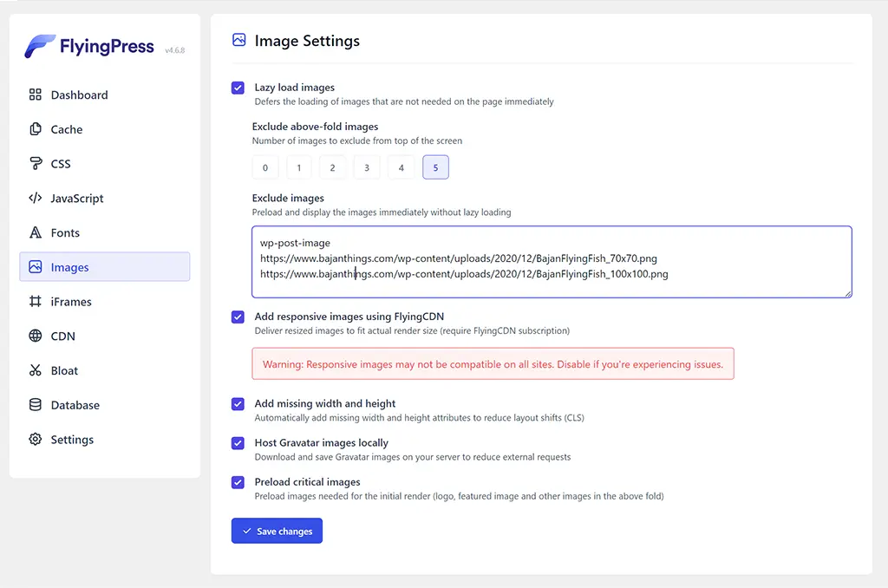Viewport: 888px width, 588px height.
Task: Click the Images picture icon in sidebar
Action: [x=35, y=267]
